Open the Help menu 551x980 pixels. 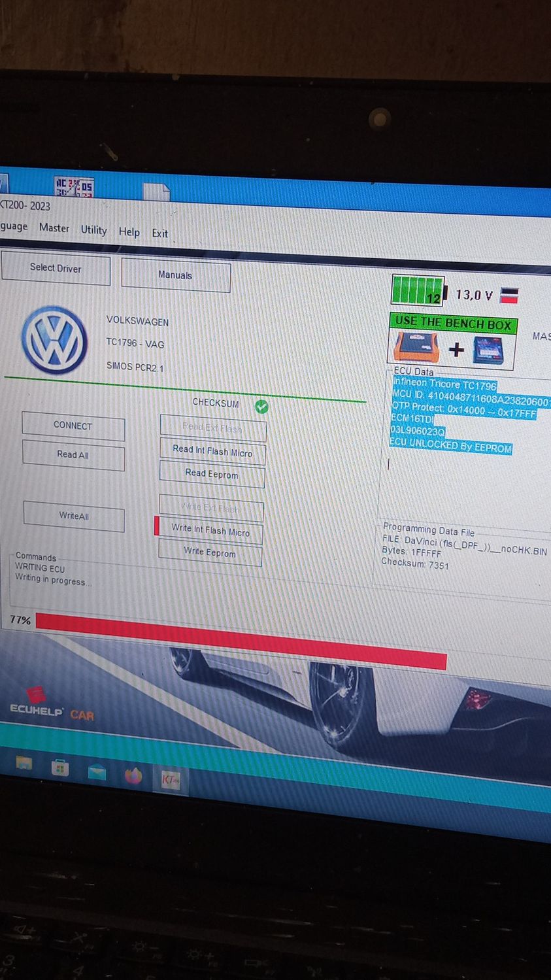(x=129, y=231)
